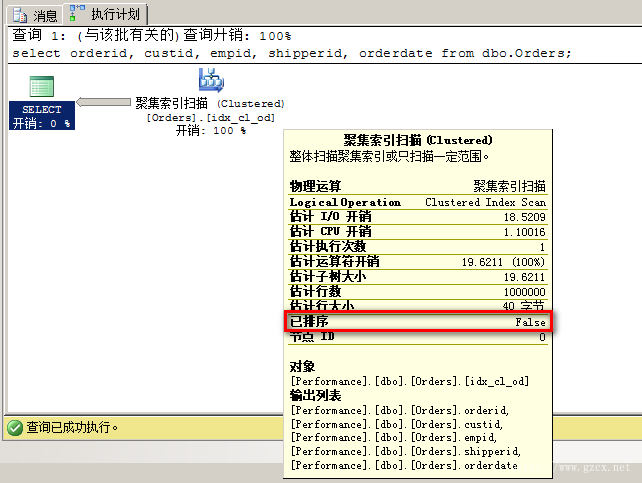
Task: Click the select query statement text
Action: (x=292, y=53)
